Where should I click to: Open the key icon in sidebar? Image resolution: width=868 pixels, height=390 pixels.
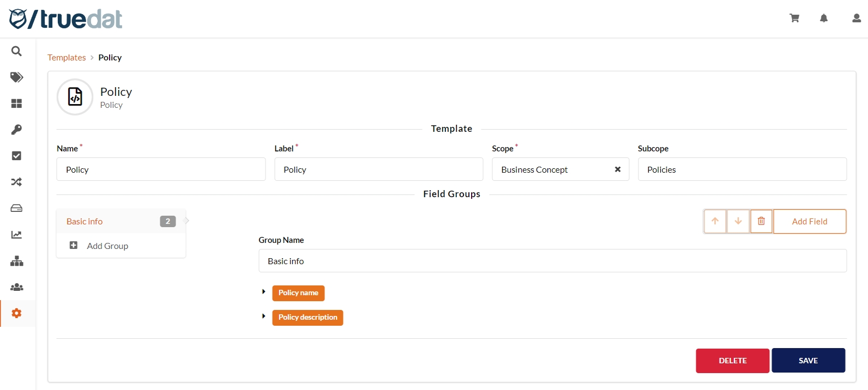click(x=16, y=130)
